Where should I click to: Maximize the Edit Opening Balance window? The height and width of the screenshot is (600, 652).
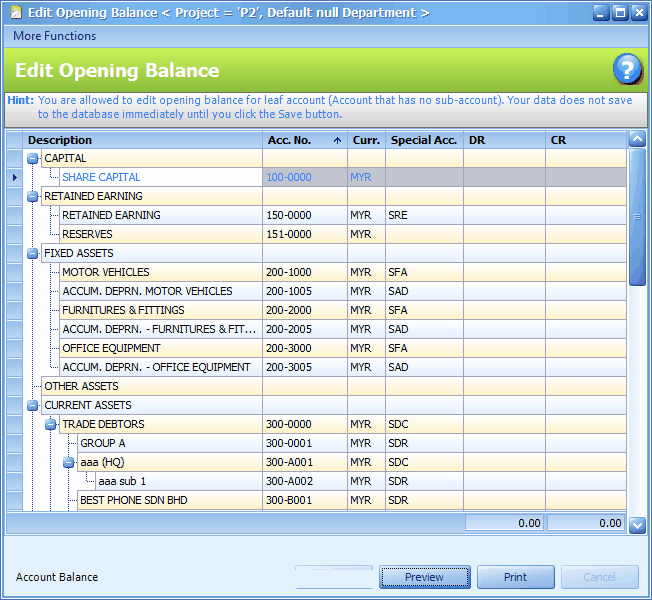tap(620, 13)
